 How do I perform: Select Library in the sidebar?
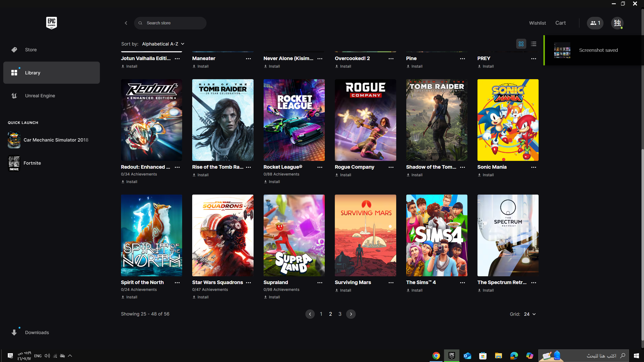(51, 73)
